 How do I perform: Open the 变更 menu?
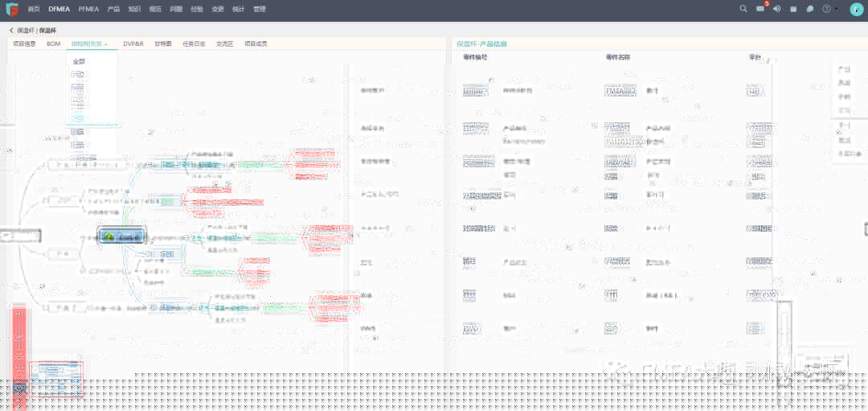pyautogui.click(x=218, y=10)
